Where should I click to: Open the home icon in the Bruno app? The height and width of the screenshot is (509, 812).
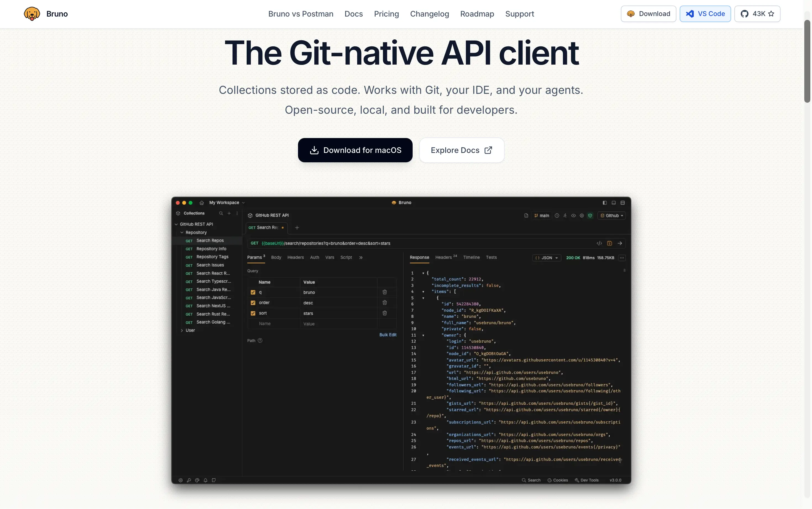[201, 203]
